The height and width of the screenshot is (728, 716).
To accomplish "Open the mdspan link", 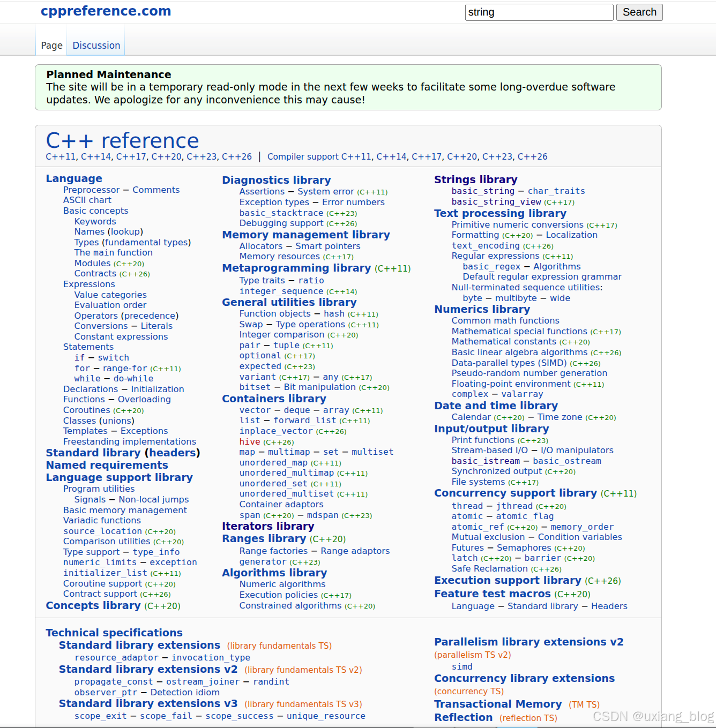I will point(323,515).
